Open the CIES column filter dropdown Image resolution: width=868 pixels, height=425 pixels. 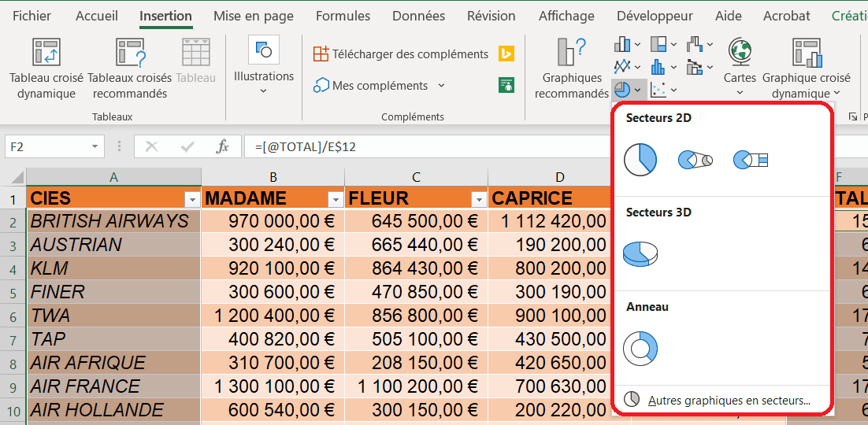[192, 198]
